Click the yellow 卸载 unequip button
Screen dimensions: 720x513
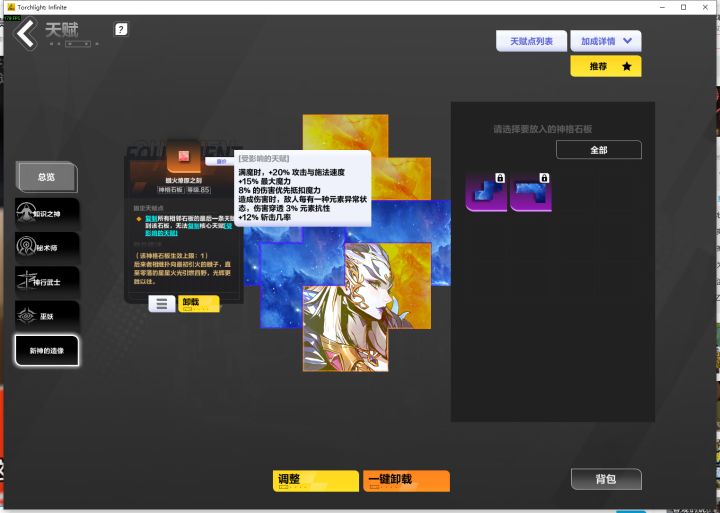click(199, 304)
